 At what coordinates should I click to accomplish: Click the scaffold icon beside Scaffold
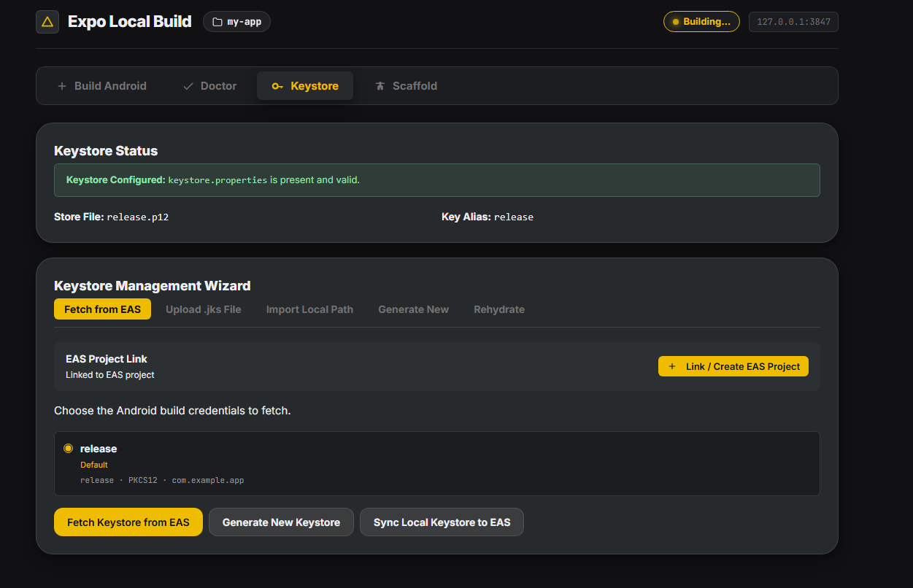click(380, 86)
